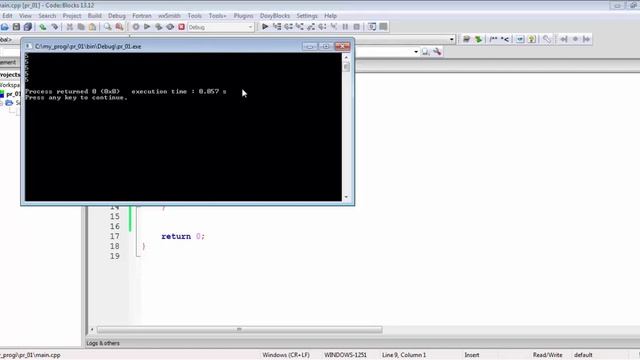
Task: Click the Save all files icon
Action: click(28, 27)
